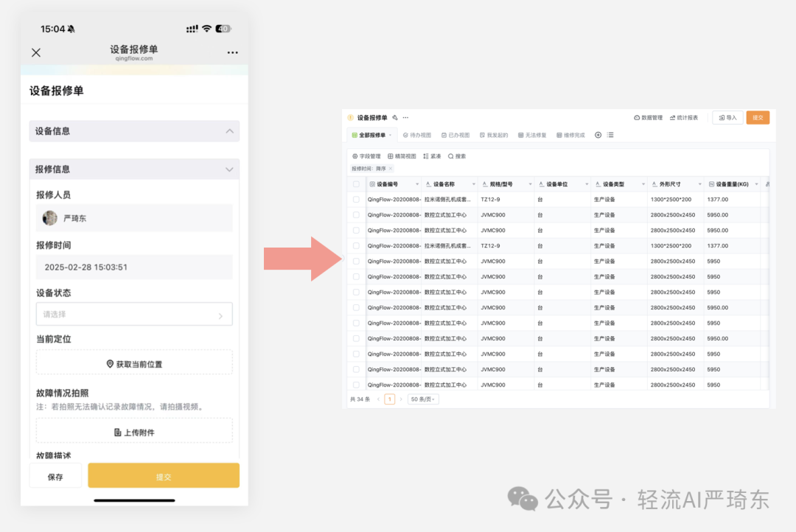Image resolution: width=796 pixels, height=532 pixels.
Task: Click the wrench edit icon beside desktop title
Action: point(395,118)
